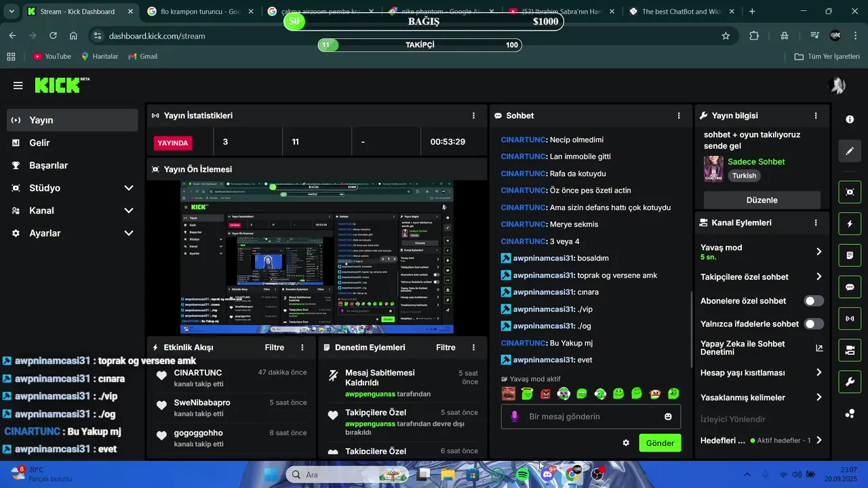Open the chat bubble icon in right sidebar
This screenshot has width=868, height=488.
click(850, 287)
